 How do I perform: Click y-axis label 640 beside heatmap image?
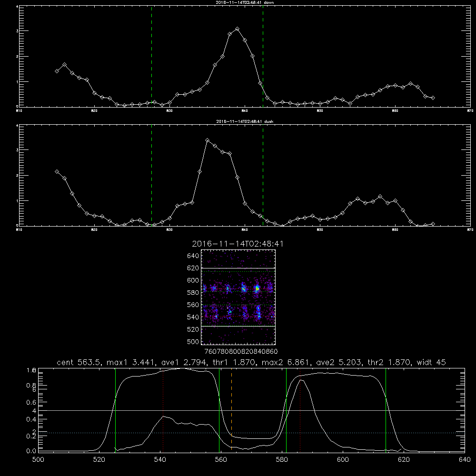193,256
